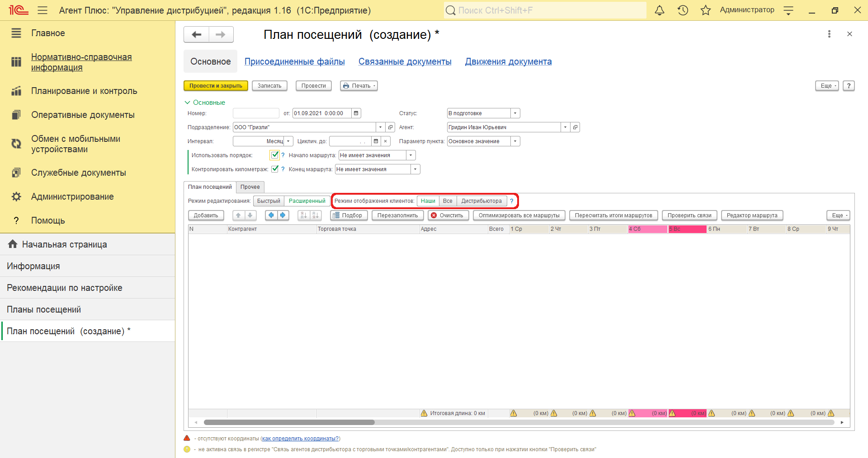Show hint for Контролировать километраж

click(283, 169)
